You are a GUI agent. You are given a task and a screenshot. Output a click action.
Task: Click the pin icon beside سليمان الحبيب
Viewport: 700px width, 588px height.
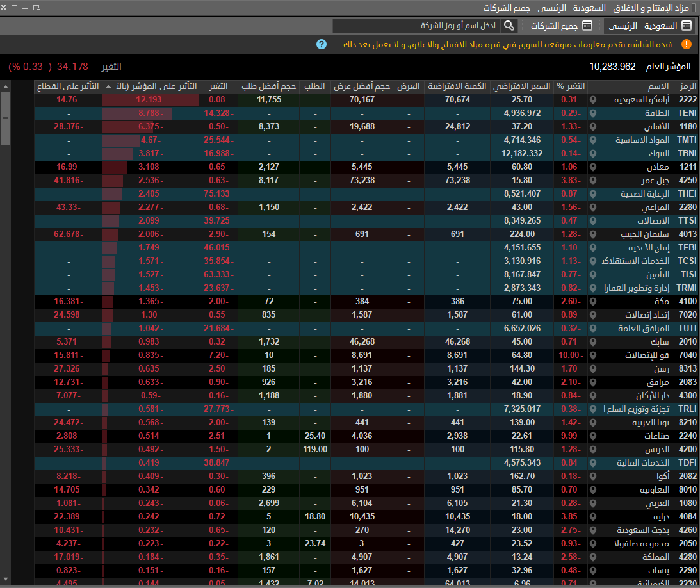click(x=593, y=234)
